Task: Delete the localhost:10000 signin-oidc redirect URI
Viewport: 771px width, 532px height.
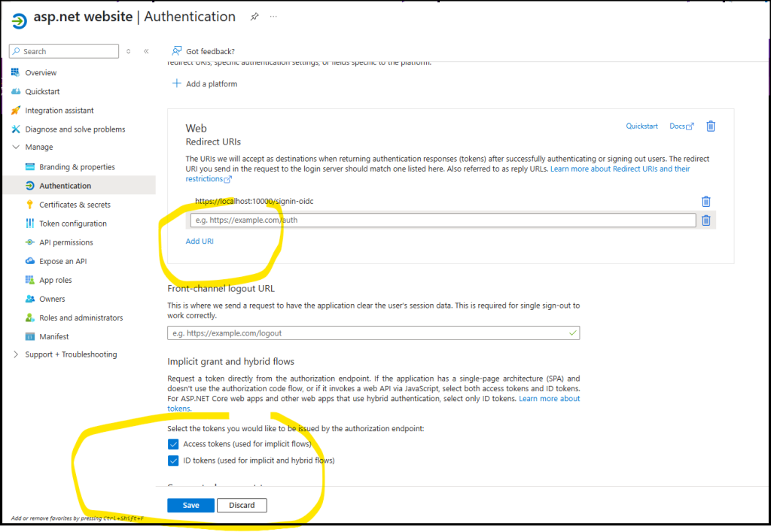Action: (x=705, y=201)
